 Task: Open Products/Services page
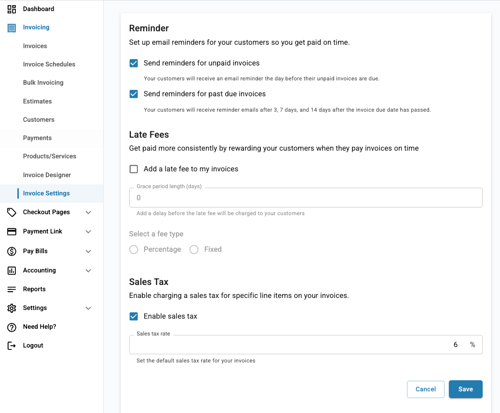tap(49, 156)
